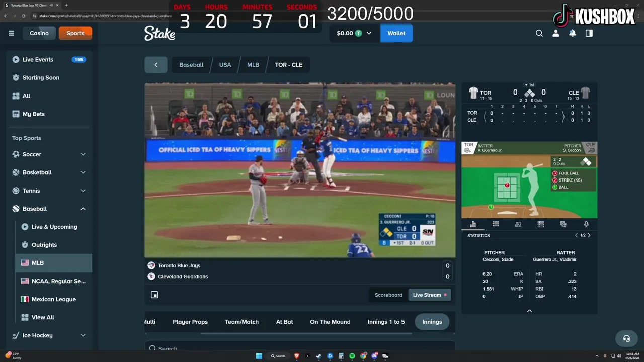Viewport: 644px width, 362px height.
Task: Open Brave browser from the taskbar
Action: click(x=296, y=356)
